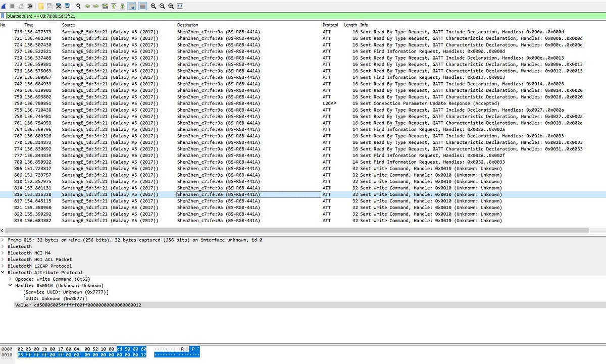Close the current capture file
606x364 pixels.
(58, 6)
